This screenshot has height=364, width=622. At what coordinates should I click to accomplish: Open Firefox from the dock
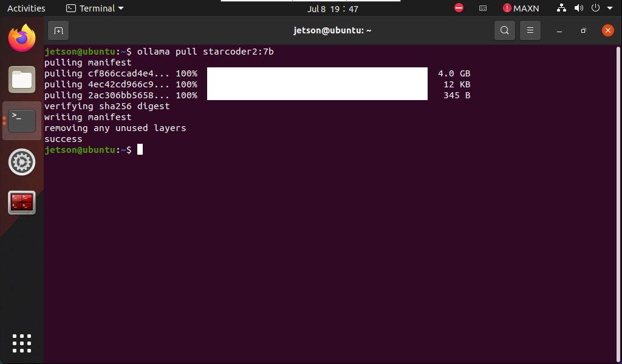point(22,38)
